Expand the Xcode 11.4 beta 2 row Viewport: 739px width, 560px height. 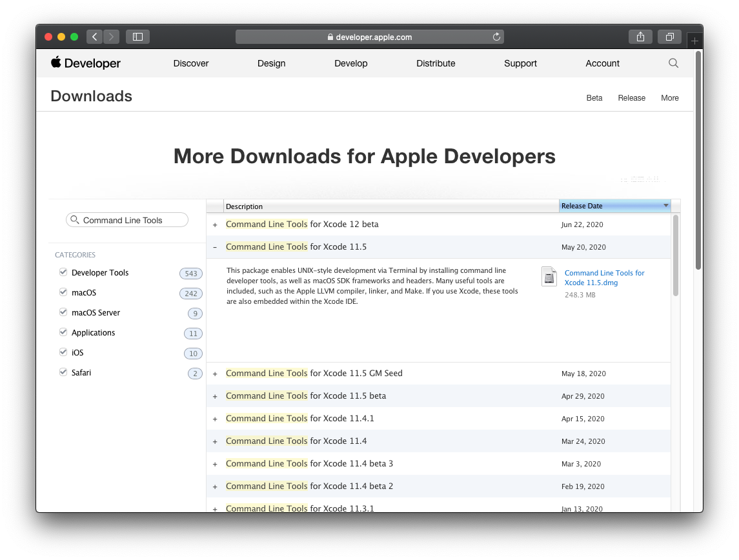point(215,487)
